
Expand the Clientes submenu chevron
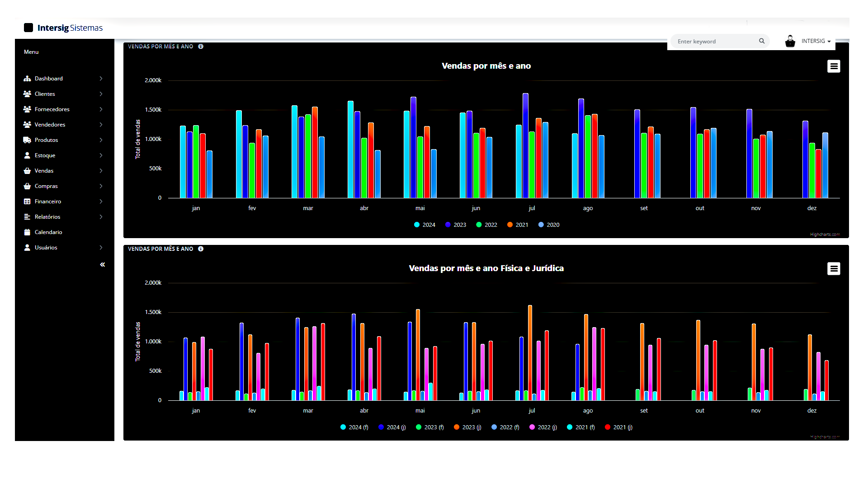click(101, 94)
